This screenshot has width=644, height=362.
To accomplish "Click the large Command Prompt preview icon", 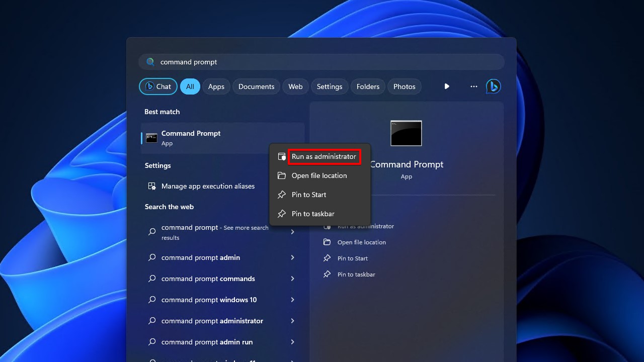I will tap(406, 133).
